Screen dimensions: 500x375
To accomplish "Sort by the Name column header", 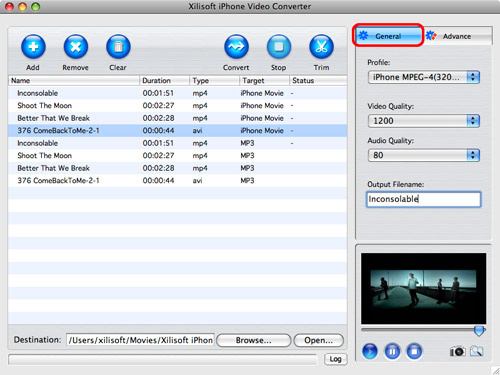I will point(74,80).
